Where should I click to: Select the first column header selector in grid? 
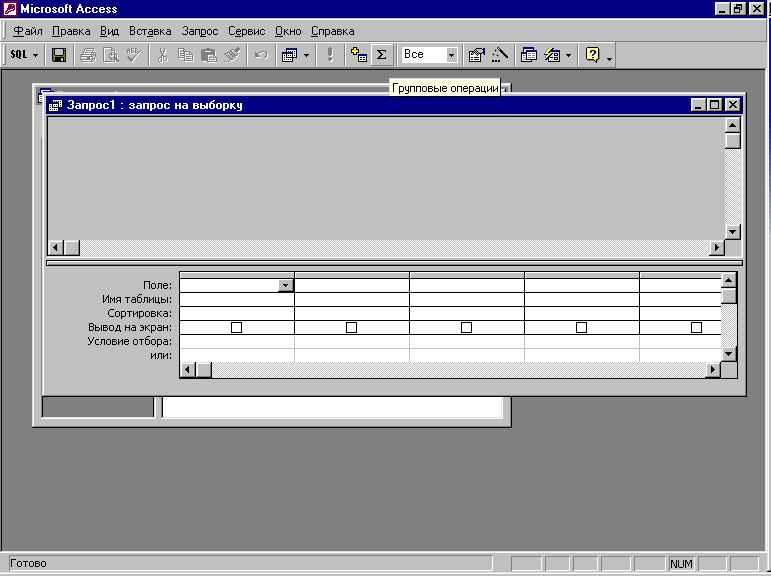[237, 275]
